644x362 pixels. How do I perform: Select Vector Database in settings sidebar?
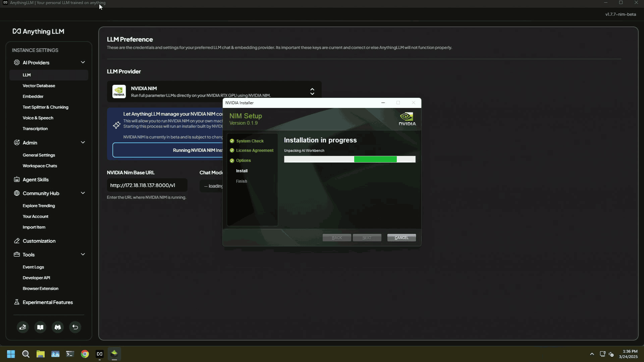point(39,85)
